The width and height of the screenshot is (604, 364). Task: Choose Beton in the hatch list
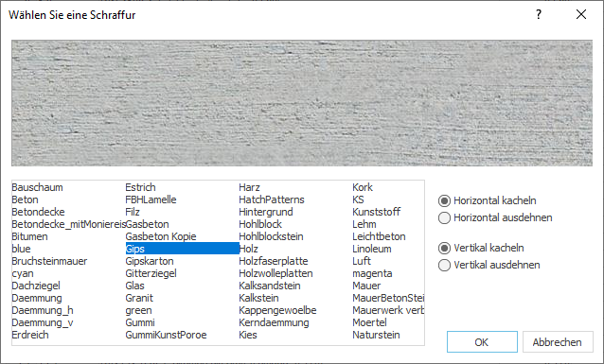25,199
